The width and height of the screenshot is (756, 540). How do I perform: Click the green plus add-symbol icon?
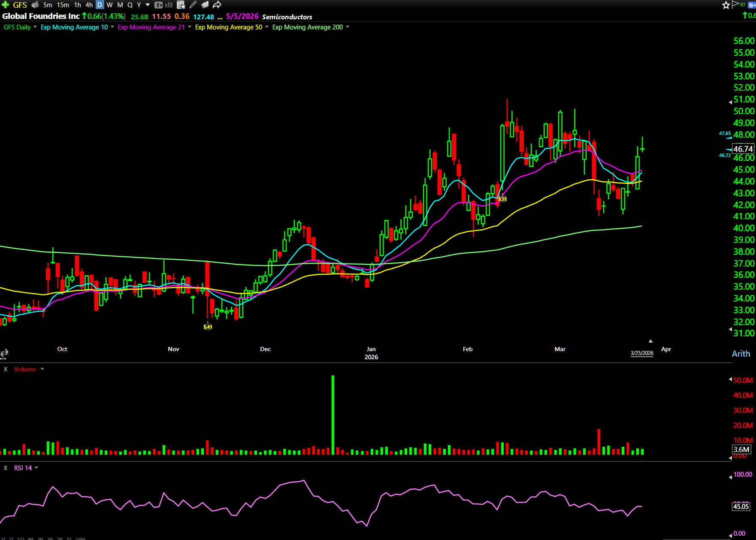coord(5,5)
